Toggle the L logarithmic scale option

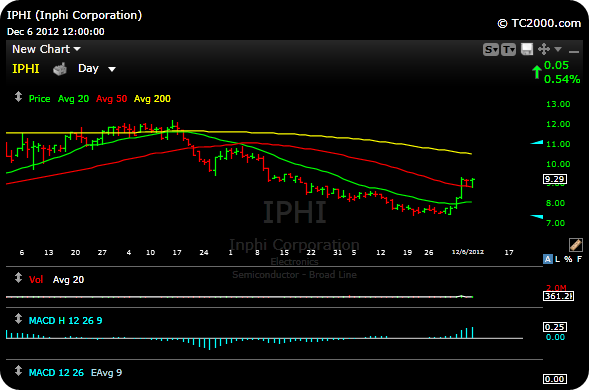pos(557,259)
